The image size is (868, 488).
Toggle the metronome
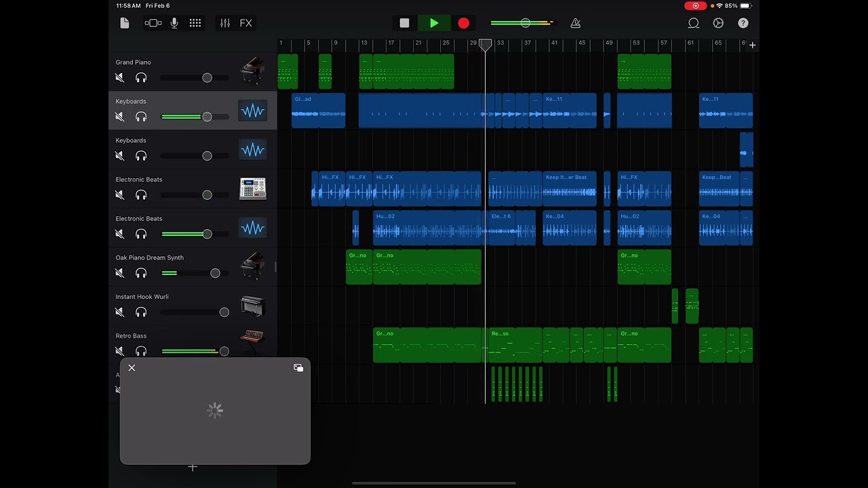tap(575, 23)
